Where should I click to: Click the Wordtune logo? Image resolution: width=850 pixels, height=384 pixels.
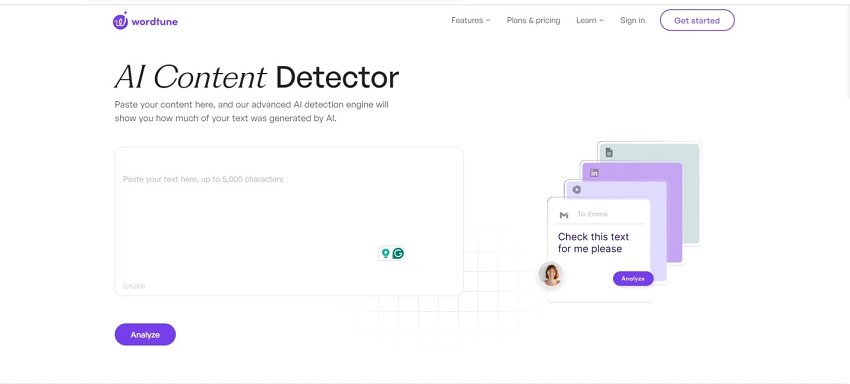point(145,21)
